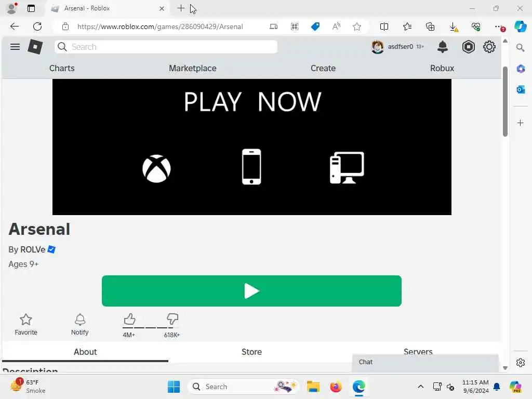Screen dimensions: 532x399
Task: Click the mobile phone icon in banner
Action: [x=251, y=167]
